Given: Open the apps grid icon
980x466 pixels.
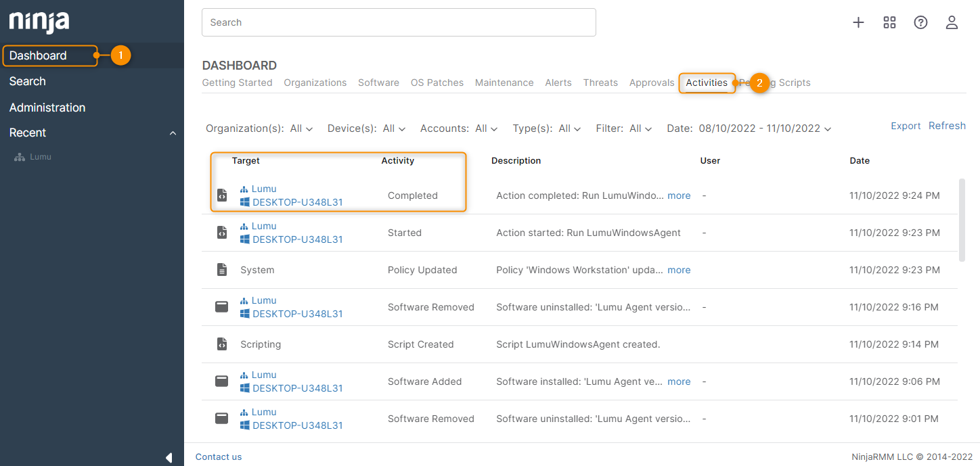Looking at the screenshot, I should coord(889,22).
